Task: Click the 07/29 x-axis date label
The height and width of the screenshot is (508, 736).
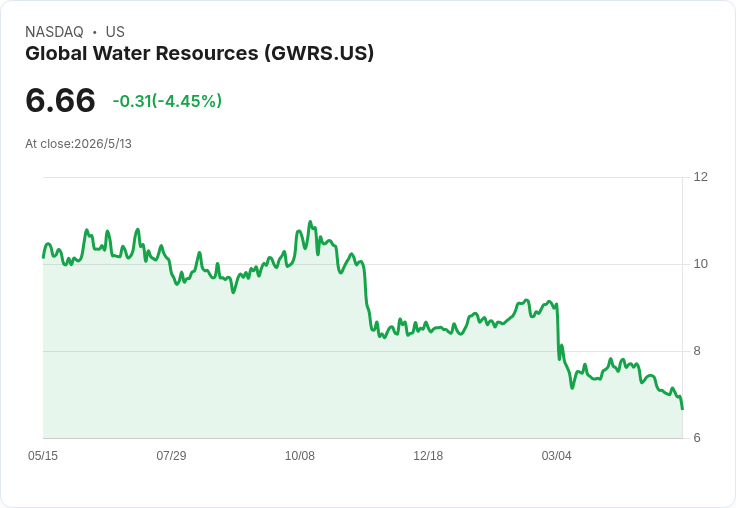Action: 171,455
